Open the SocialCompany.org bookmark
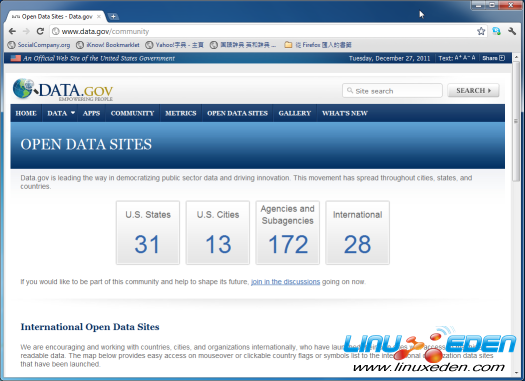Screen dimensions: 525x381 [x=39, y=45]
